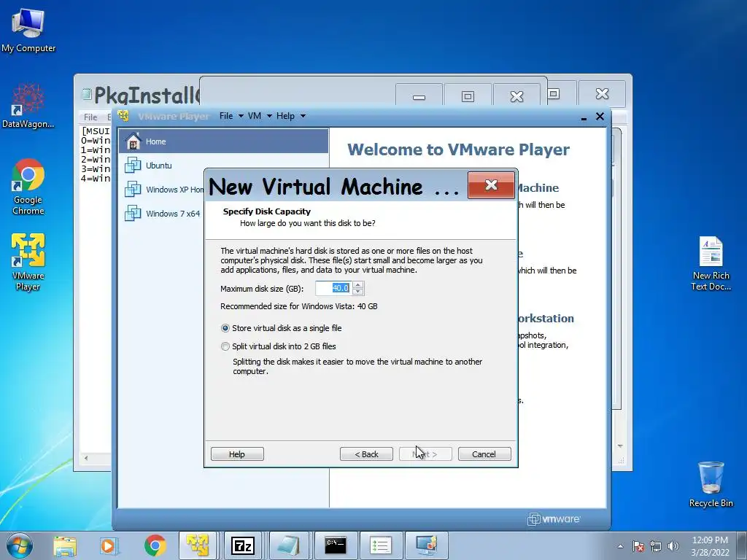Open Windows Media Player from taskbar
747x560 pixels.
109,545
